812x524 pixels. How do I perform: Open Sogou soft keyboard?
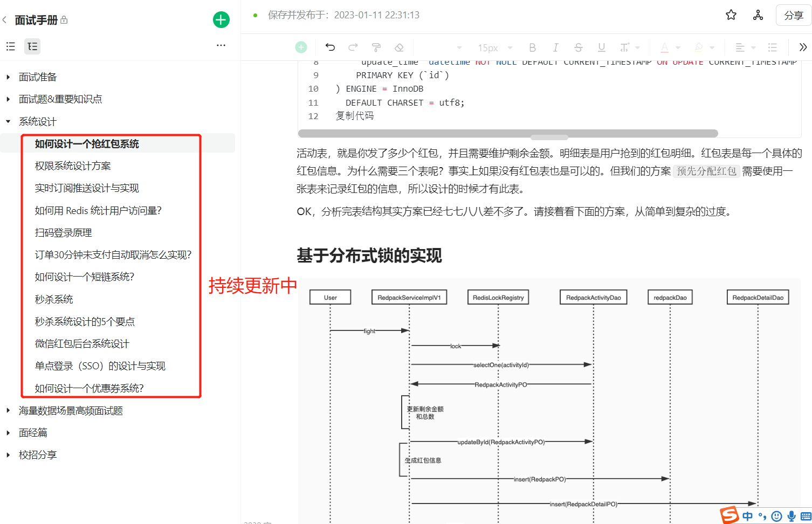click(x=806, y=516)
